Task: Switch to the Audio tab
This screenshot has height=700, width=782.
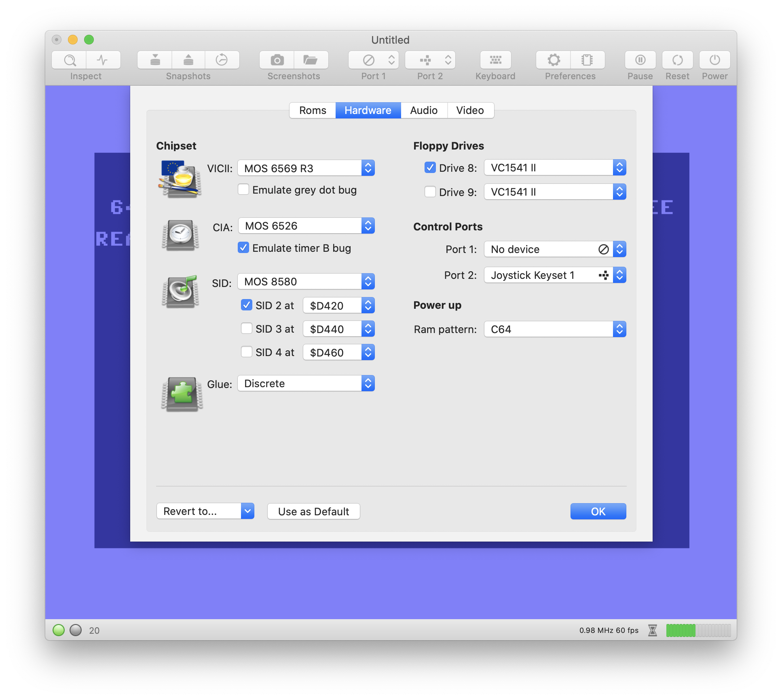Action: pyautogui.click(x=424, y=110)
